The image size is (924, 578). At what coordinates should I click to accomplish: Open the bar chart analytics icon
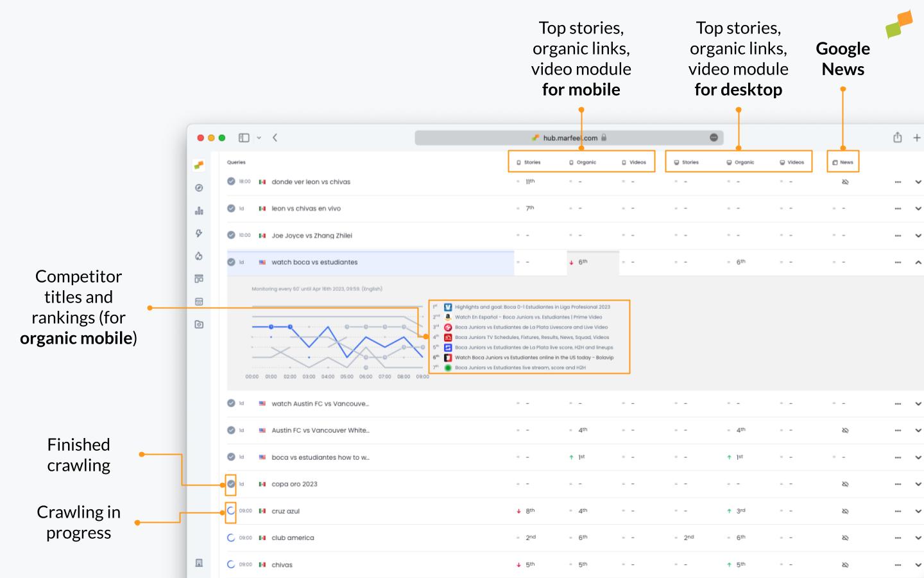(199, 210)
